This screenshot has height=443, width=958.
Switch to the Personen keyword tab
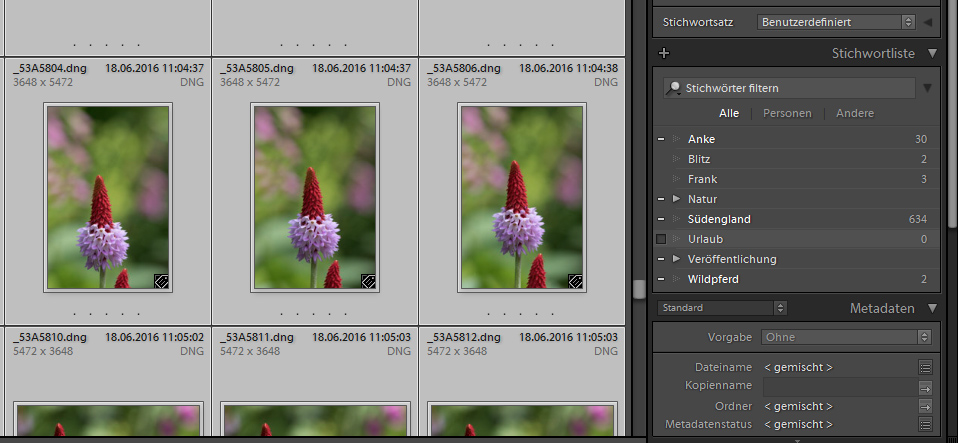[787, 113]
